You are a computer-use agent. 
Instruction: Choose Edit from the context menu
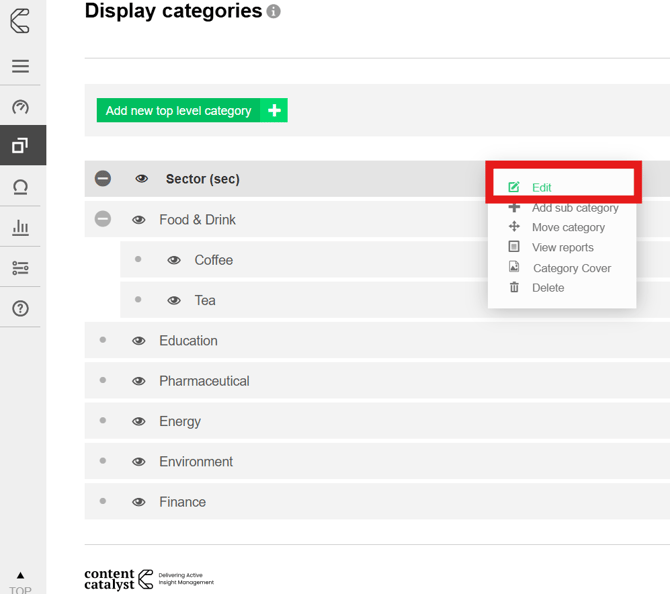[x=541, y=187]
